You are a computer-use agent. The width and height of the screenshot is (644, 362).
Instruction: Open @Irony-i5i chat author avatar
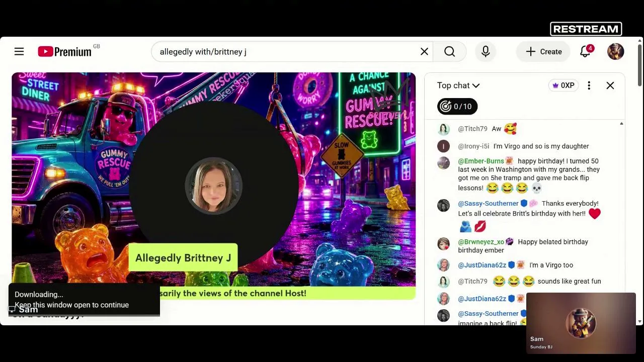coord(443,146)
